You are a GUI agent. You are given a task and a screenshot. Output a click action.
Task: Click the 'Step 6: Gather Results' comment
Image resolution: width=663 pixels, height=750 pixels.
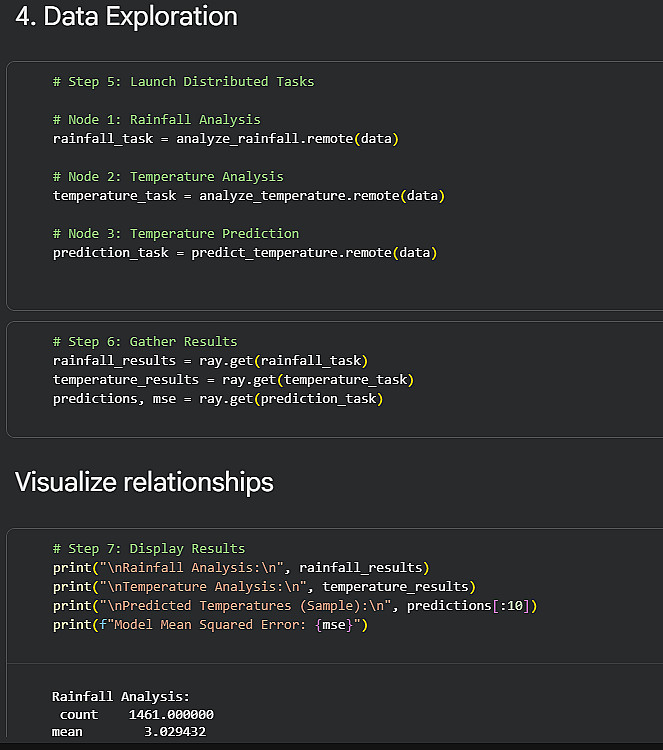[x=145, y=341]
